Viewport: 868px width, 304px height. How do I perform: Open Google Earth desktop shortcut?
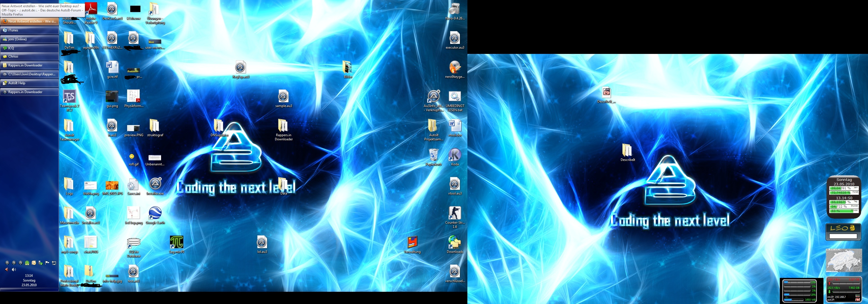pos(155,213)
